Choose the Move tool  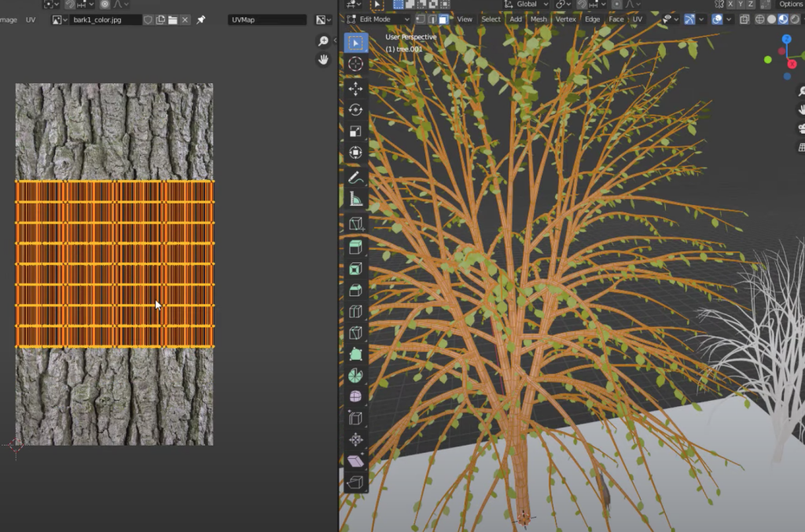click(x=355, y=89)
